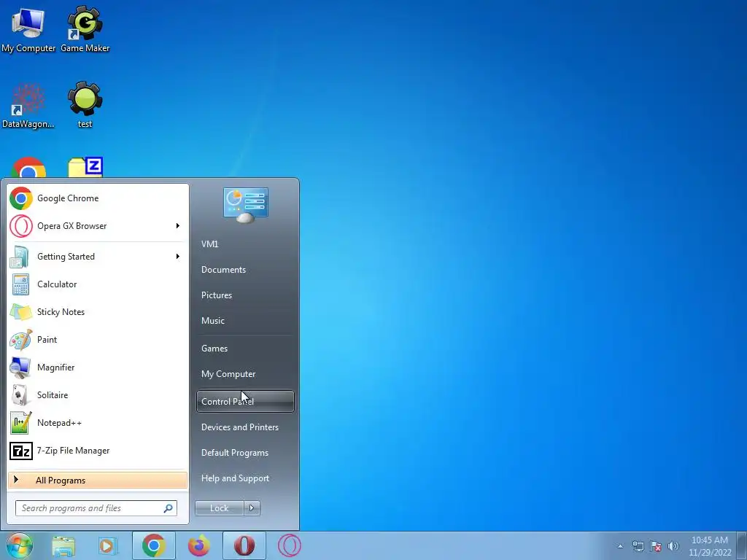Viewport: 747px width, 560px height.
Task: Open Help and Support
Action: 245,478
